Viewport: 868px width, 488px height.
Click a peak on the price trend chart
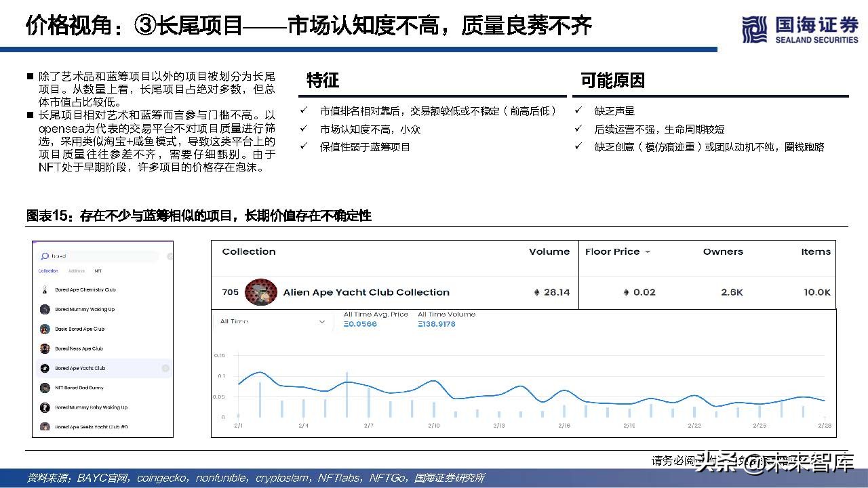point(260,372)
